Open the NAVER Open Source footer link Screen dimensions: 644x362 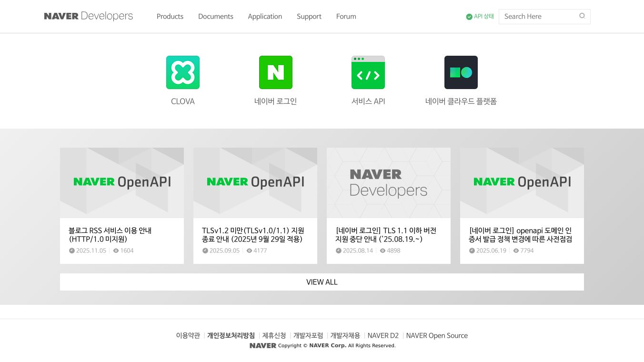437,335
